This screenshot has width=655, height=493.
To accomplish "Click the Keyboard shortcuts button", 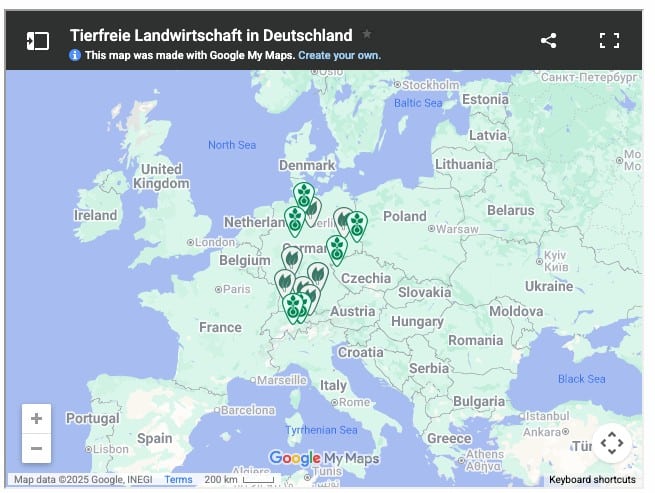I will 592,480.
